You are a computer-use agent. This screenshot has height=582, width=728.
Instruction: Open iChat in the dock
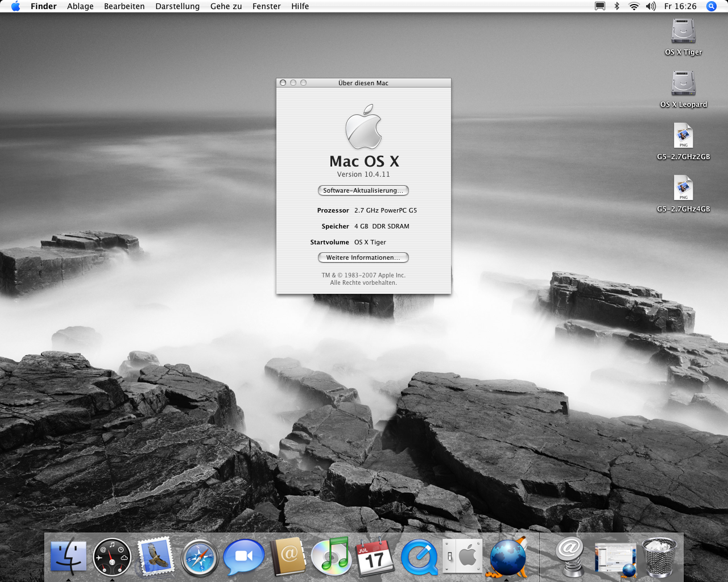[x=243, y=557]
